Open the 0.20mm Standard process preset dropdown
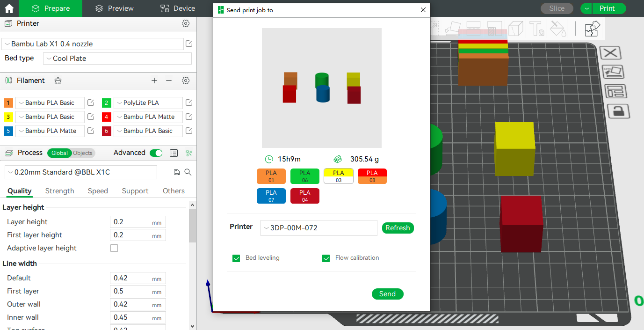 click(x=81, y=172)
